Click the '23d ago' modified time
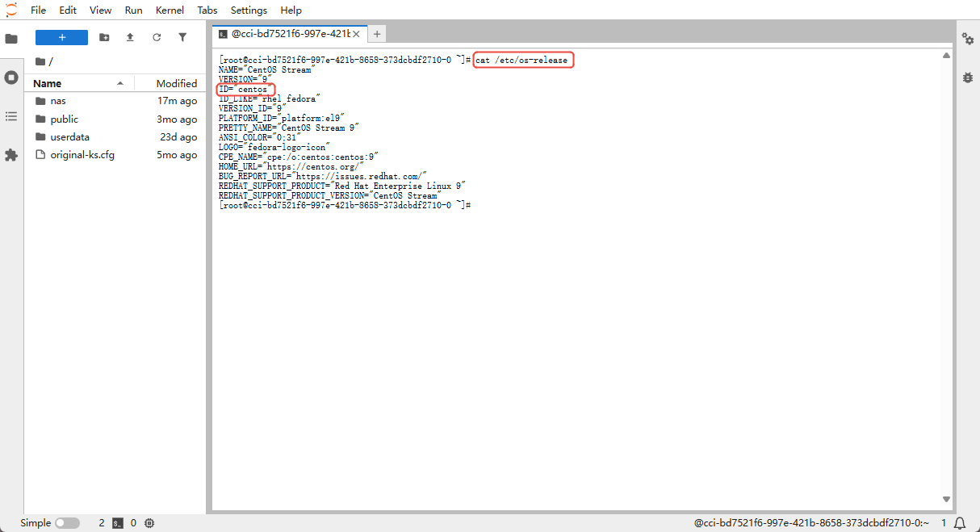This screenshot has width=980, height=532. point(178,136)
